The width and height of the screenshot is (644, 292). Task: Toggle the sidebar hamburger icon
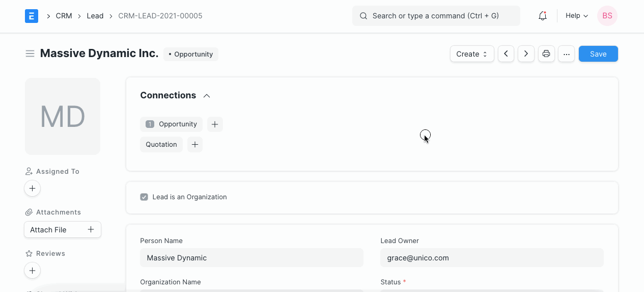click(x=30, y=54)
